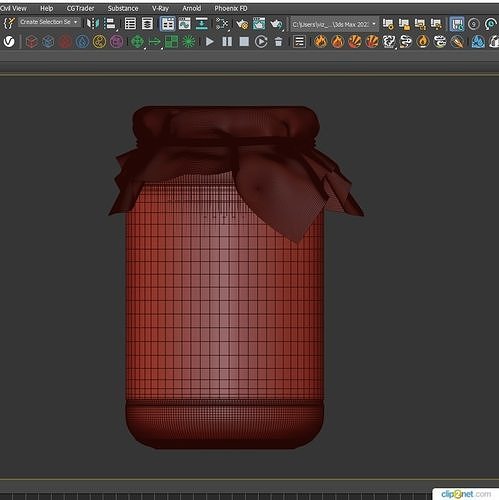Click the green-tinted smoke preset icon
The height and width of the screenshot is (500, 499).
440,42
